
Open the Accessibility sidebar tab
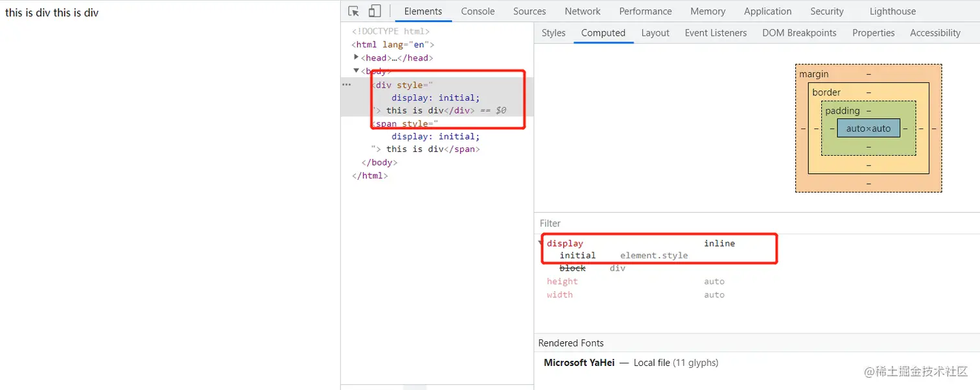coord(935,32)
